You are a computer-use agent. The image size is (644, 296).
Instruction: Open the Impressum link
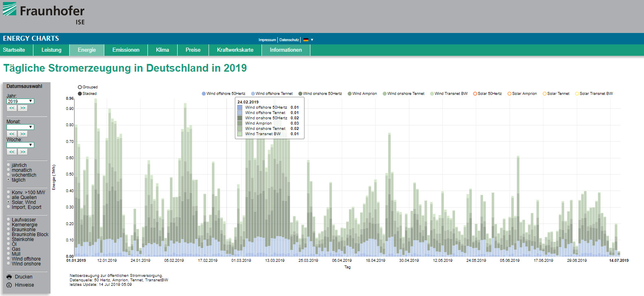pyautogui.click(x=267, y=40)
